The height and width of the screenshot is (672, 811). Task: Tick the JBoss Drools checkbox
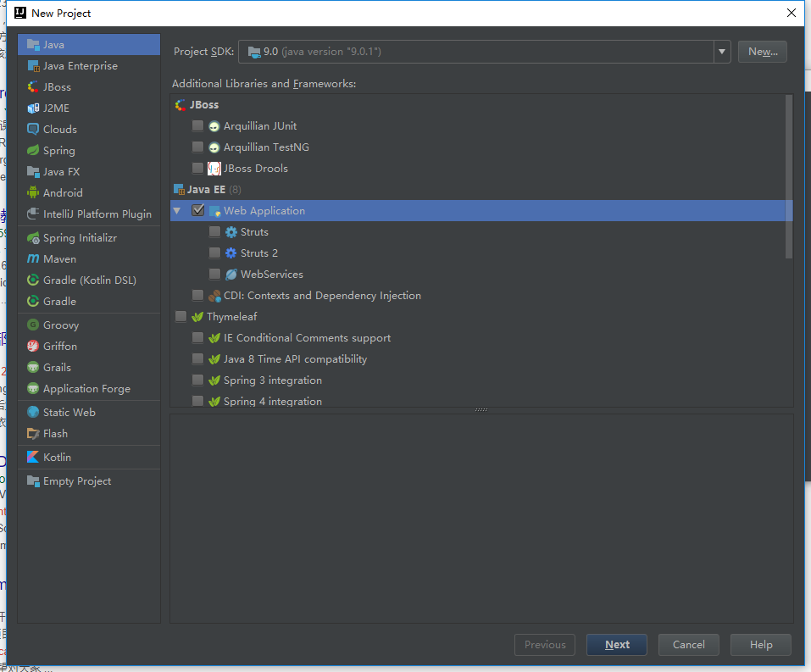click(x=197, y=168)
